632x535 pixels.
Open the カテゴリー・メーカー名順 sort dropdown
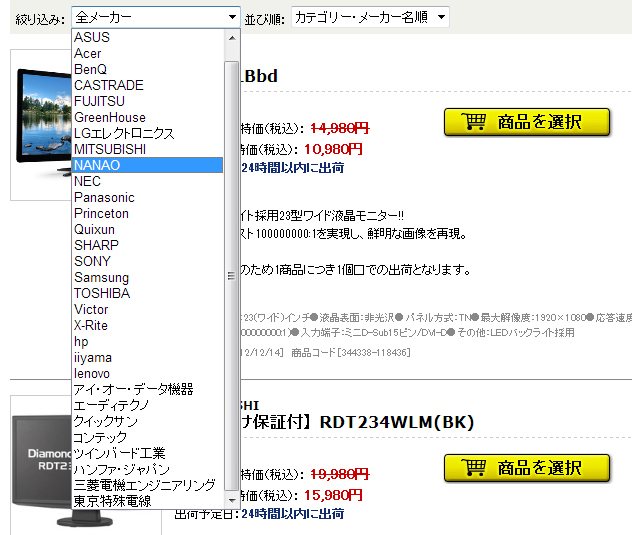tap(370, 17)
